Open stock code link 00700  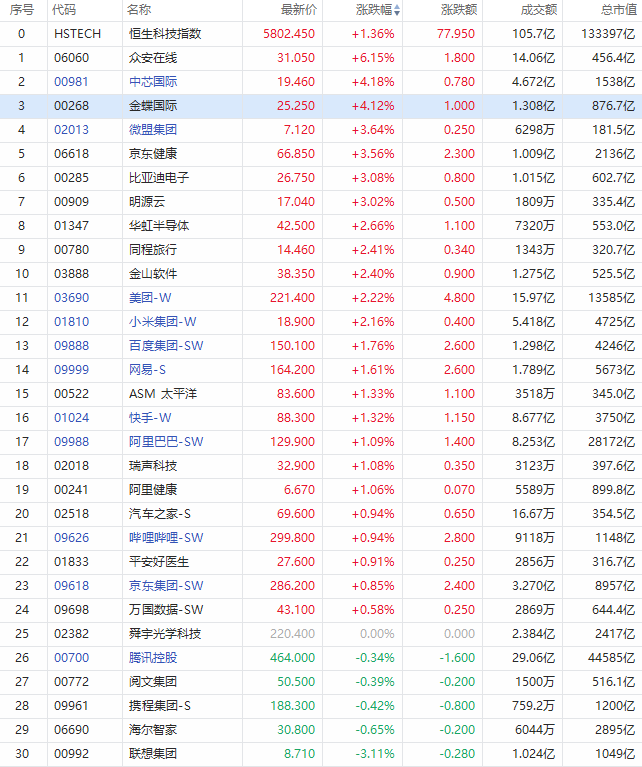coord(71,657)
